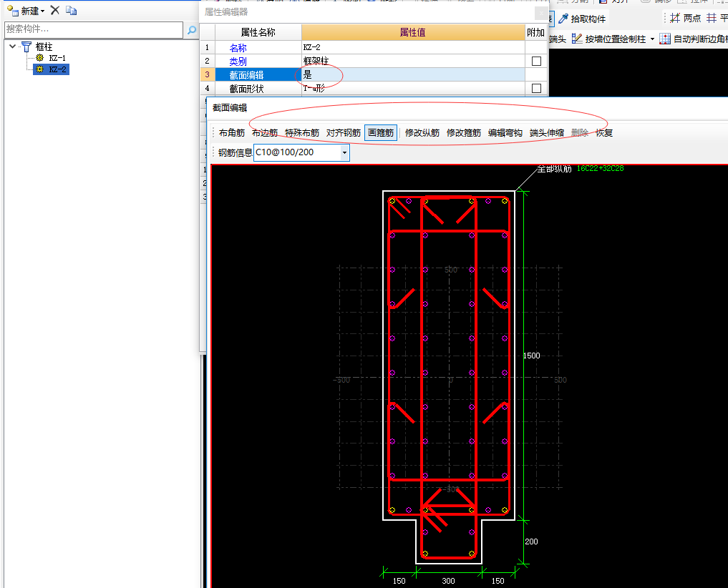This screenshot has height=588, width=728.
Task: Select the 布角筋 toolbar command
Action: (x=232, y=132)
